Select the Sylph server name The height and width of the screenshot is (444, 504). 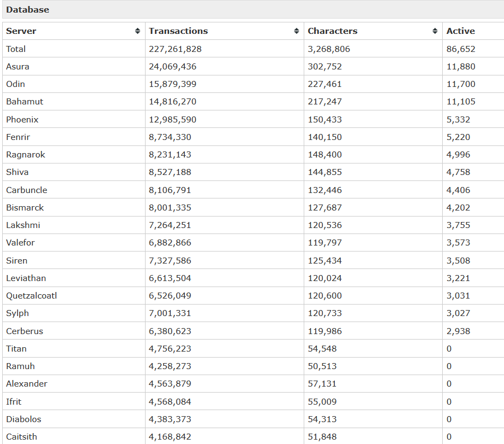pos(18,313)
